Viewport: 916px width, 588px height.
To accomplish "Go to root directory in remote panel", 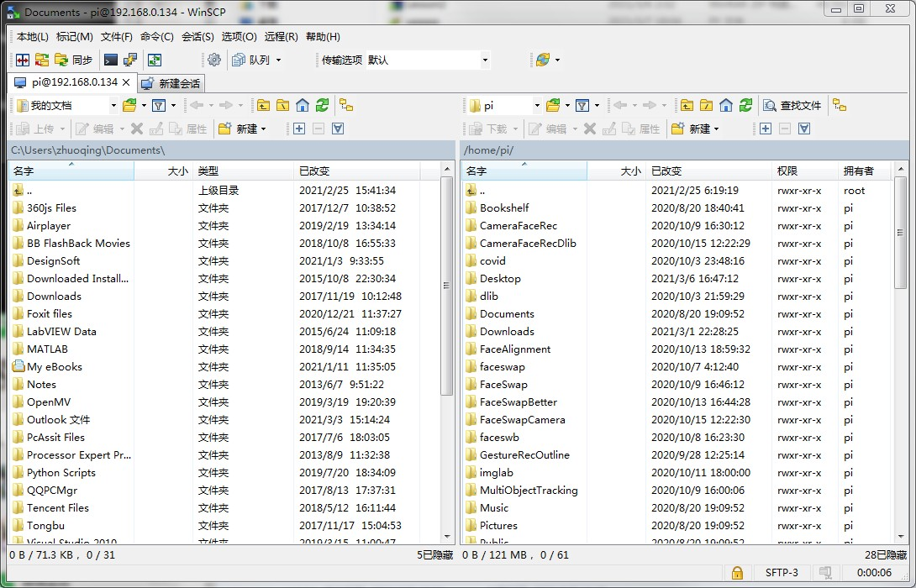I will click(706, 106).
